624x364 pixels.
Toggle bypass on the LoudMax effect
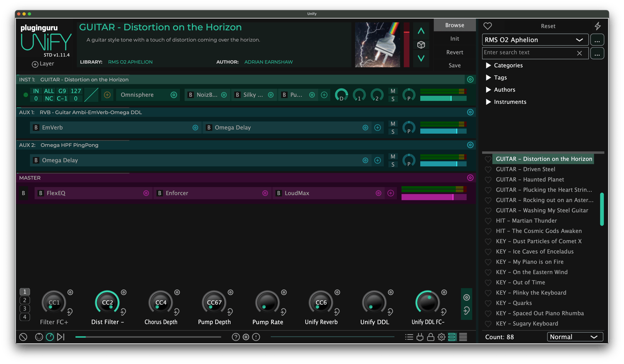pos(278,193)
